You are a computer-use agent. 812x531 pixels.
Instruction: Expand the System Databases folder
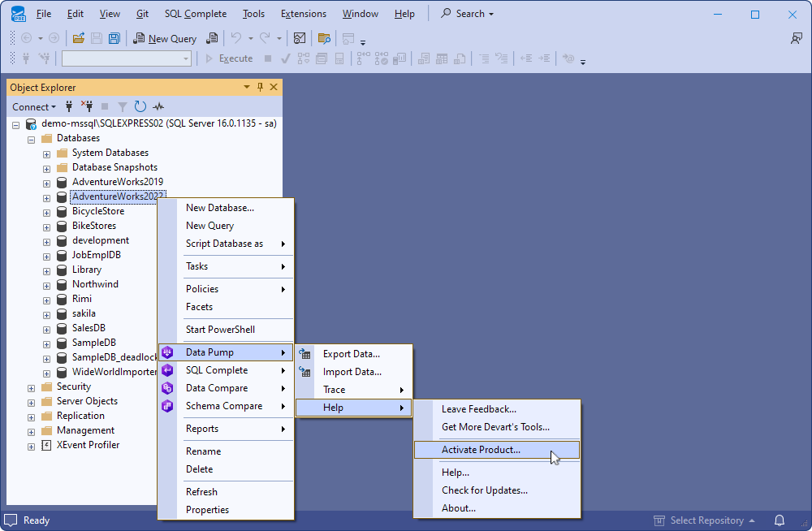click(x=46, y=154)
